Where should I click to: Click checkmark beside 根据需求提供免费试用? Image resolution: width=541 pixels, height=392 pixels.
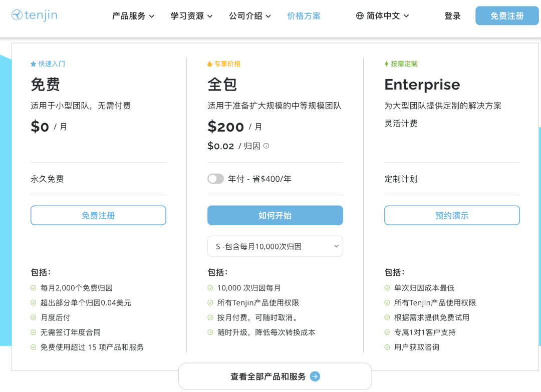[387, 317]
